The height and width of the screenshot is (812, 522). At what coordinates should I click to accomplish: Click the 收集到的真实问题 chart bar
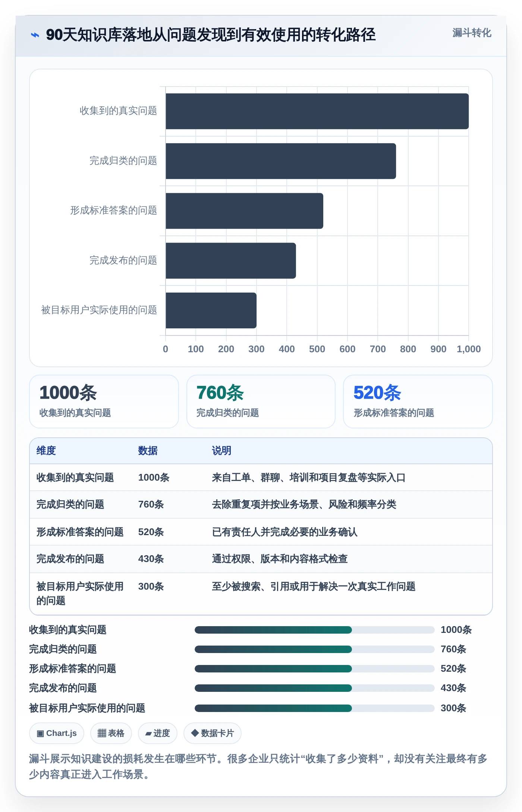[317, 111]
